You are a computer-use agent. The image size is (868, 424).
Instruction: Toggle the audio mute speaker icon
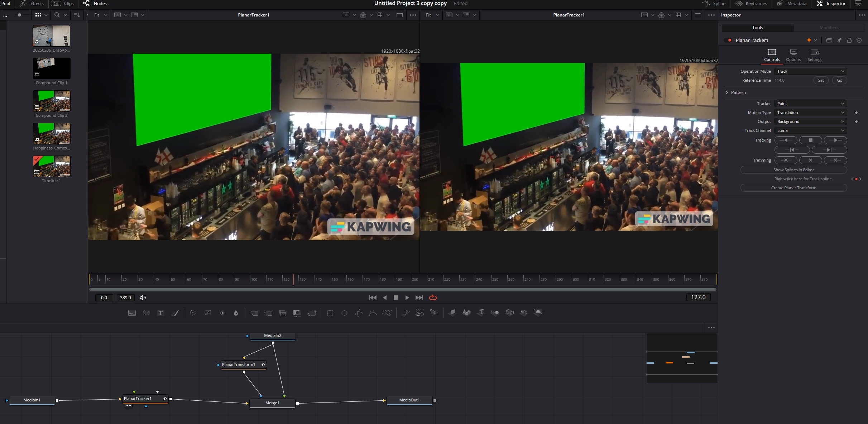click(x=143, y=297)
